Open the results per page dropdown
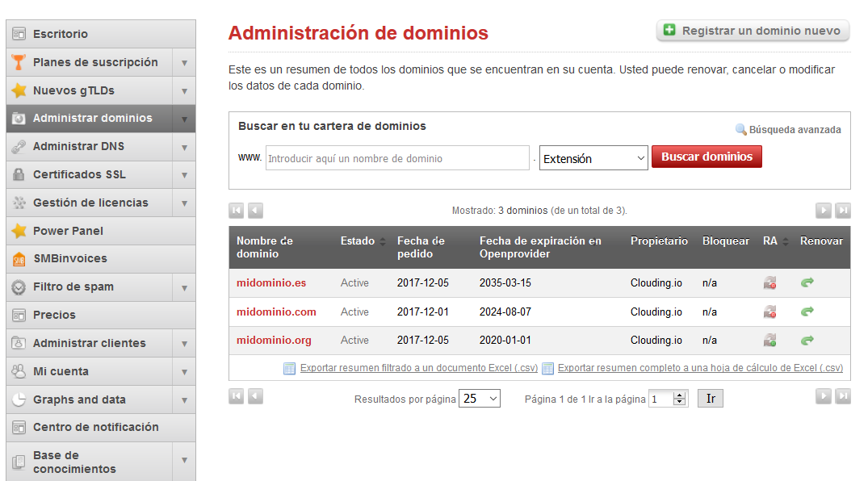This screenshot has height=481, width=868. point(480,399)
